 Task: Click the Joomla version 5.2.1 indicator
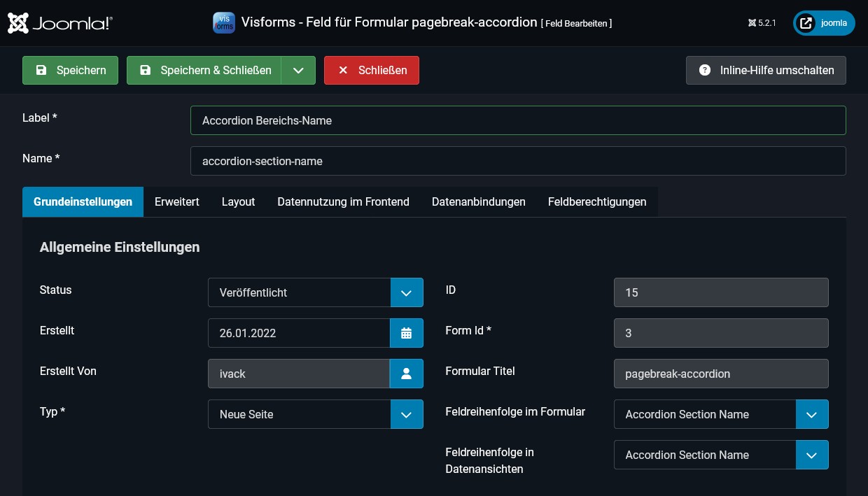[762, 23]
